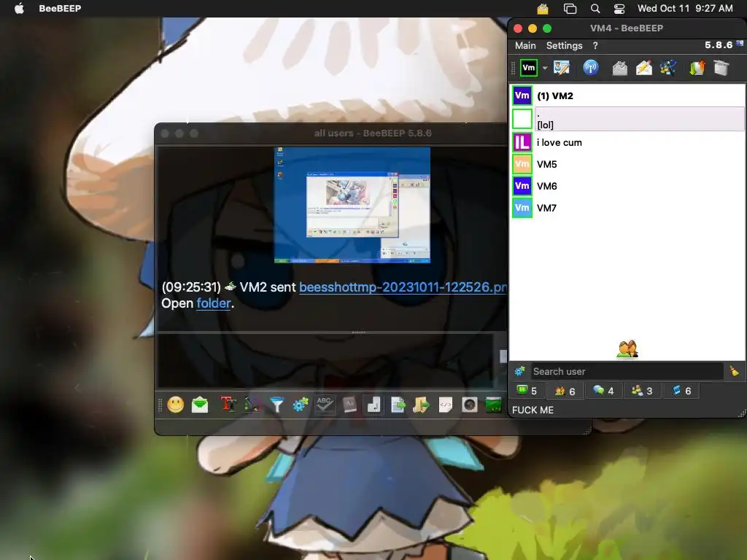Image resolution: width=747 pixels, height=560 pixels.
Task: Open Spotlight search in menu bar
Action: click(595, 9)
